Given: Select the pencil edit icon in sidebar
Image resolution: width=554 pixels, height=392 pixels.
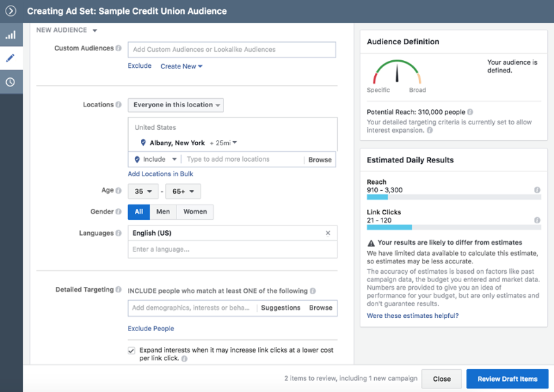Looking at the screenshot, I should [x=11, y=58].
